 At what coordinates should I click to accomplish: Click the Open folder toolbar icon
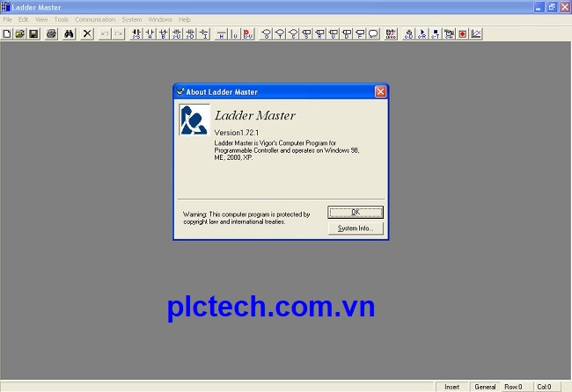20,34
